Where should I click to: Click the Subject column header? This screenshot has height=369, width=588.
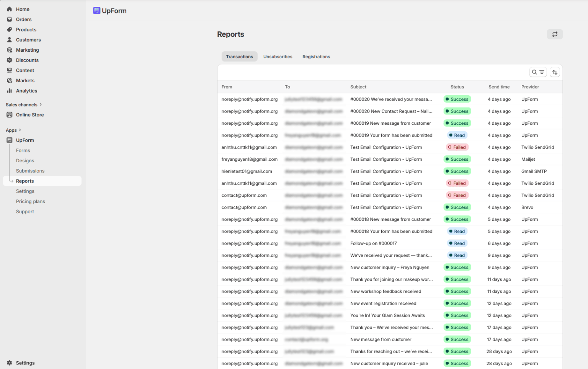[x=358, y=87]
